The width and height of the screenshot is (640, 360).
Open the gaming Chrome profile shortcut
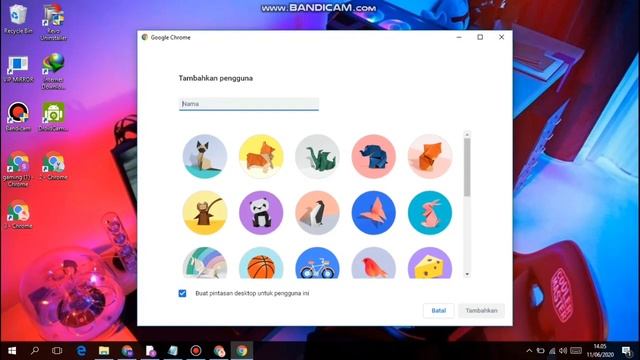[18, 169]
